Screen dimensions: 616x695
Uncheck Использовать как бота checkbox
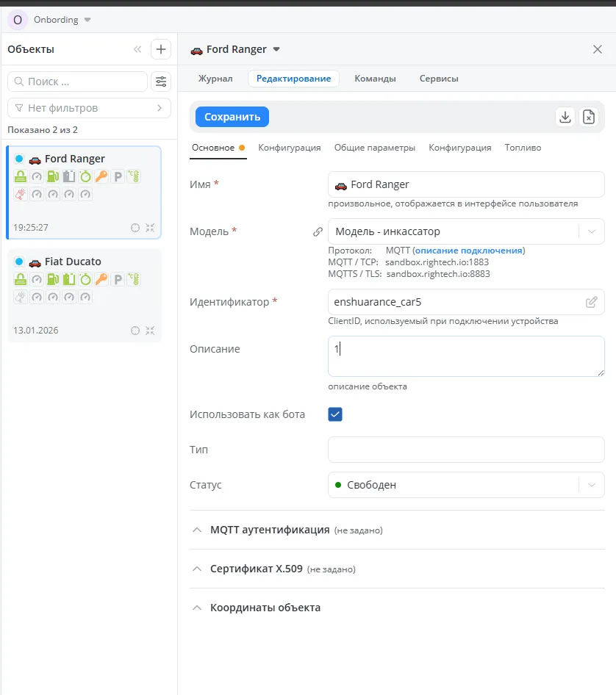pyautogui.click(x=335, y=414)
